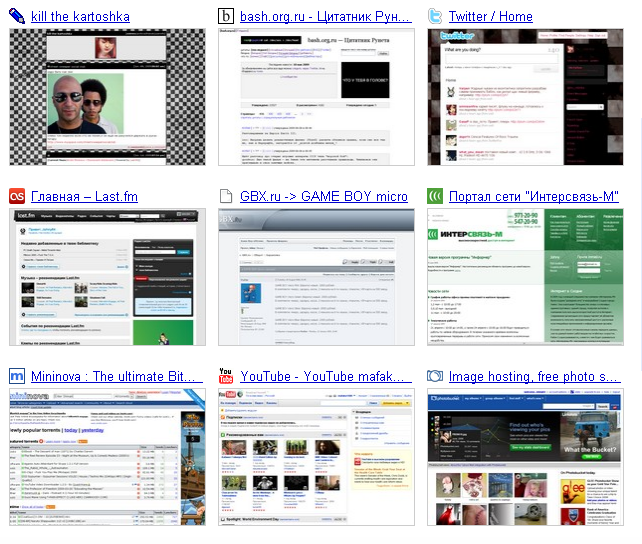Select the GBX.ru forum page thumbnail
The width and height of the screenshot is (642, 544).
coord(316,277)
